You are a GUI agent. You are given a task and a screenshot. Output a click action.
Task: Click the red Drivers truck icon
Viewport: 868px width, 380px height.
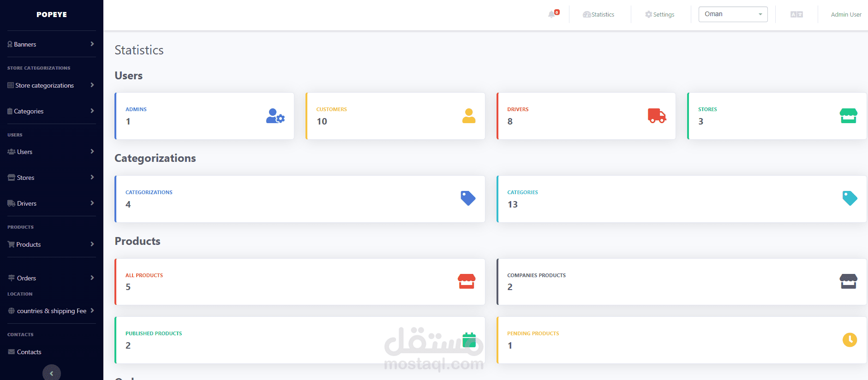(657, 116)
